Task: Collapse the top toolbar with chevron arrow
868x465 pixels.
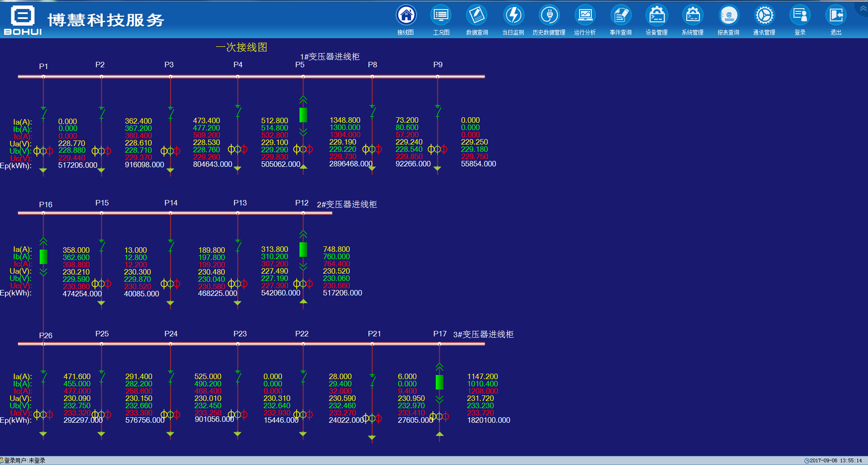Action: click(x=863, y=8)
